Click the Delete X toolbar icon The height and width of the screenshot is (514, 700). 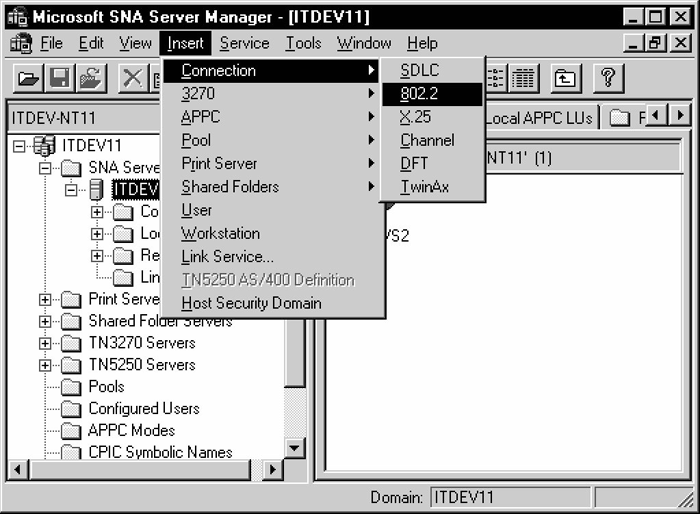[132, 78]
